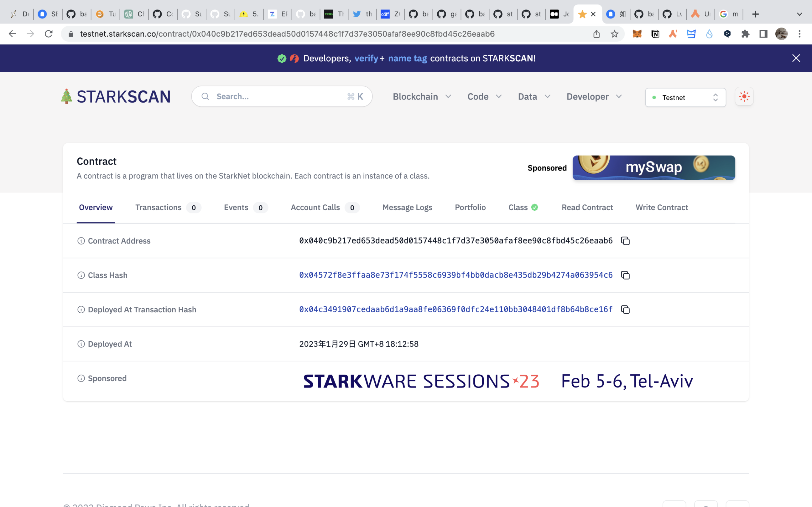Click the browser share icon
The height and width of the screenshot is (507, 812).
coord(596,34)
